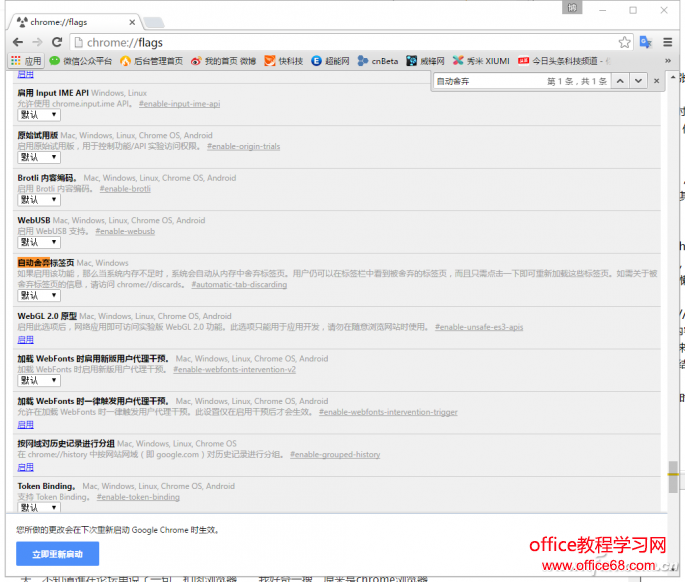
Task: Go back with the browser back arrow
Action: [x=18, y=42]
